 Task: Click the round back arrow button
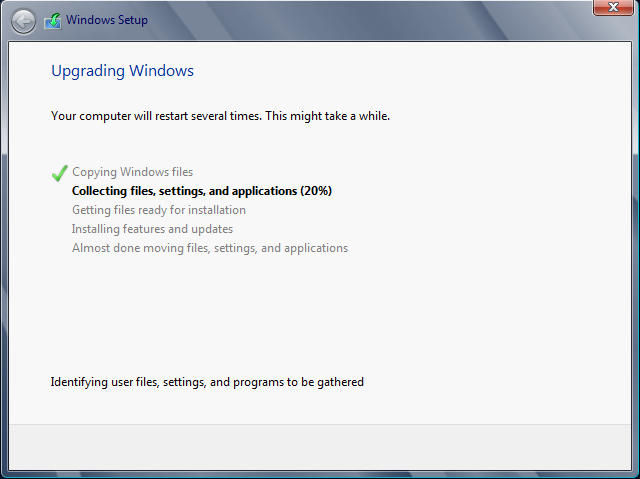[23, 21]
